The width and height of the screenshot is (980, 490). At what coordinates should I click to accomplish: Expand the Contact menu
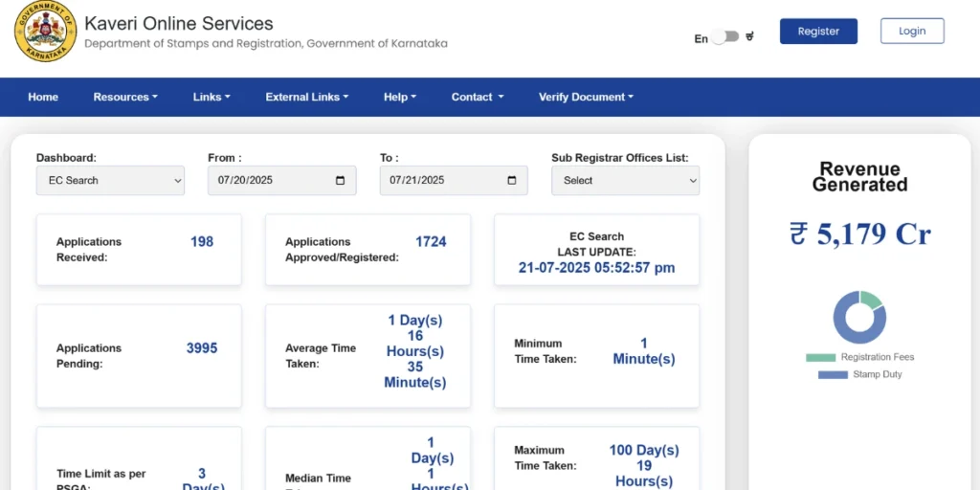[478, 97]
